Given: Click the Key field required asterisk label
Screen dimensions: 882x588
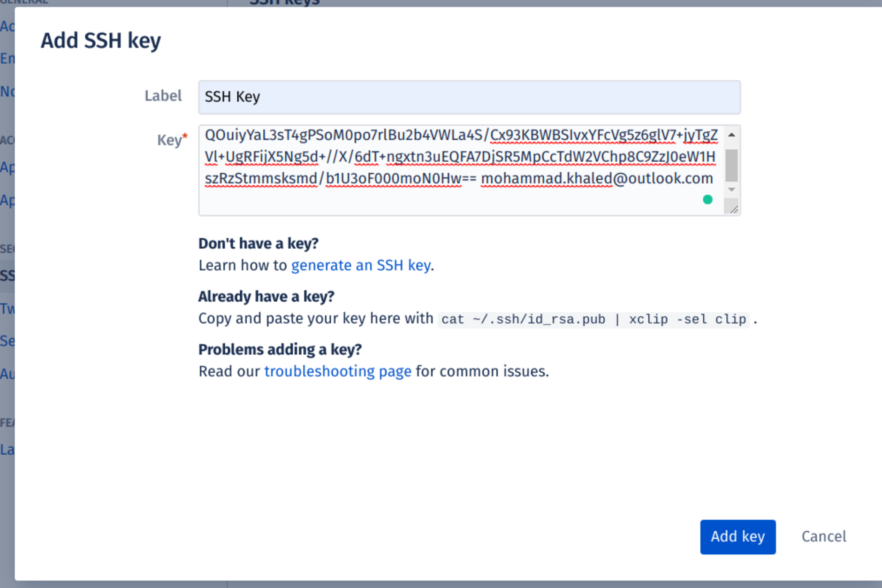Looking at the screenshot, I should click(x=170, y=138).
